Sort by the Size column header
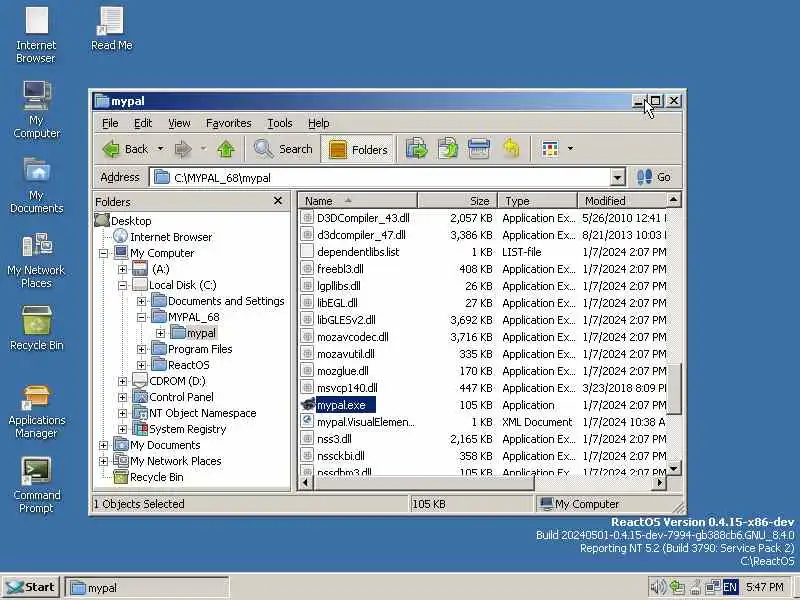This screenshot has width=800, height=600. (457, 201)
